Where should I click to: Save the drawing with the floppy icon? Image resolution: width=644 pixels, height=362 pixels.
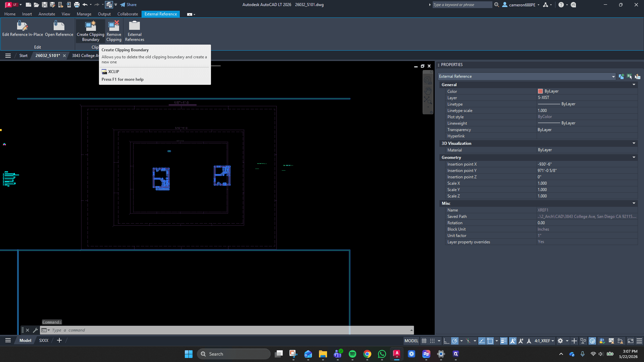44,5
